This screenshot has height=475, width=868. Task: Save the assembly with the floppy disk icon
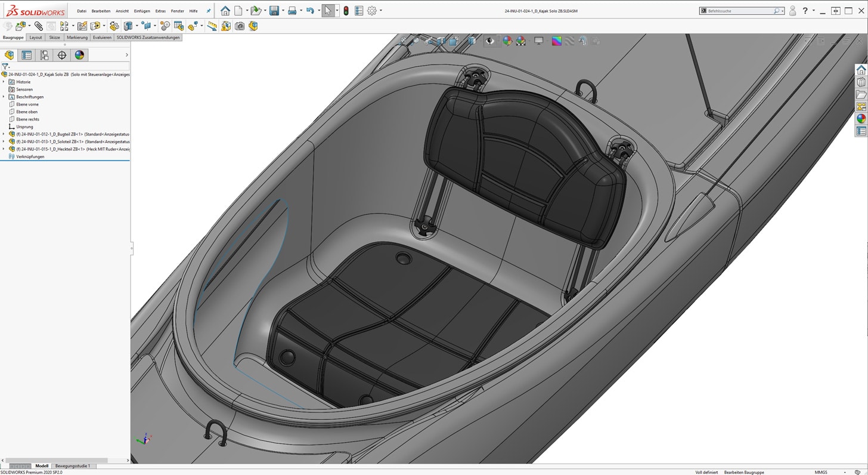274,11
